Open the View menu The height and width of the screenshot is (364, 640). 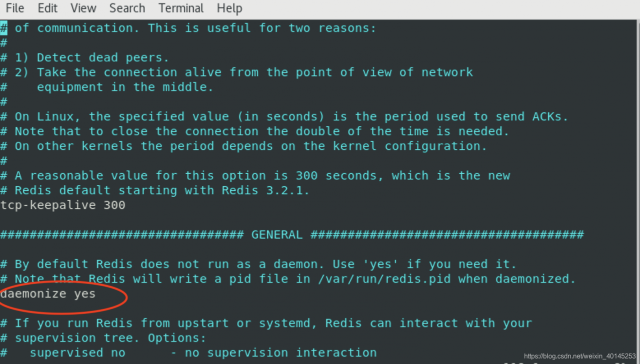tap(83, 8)
